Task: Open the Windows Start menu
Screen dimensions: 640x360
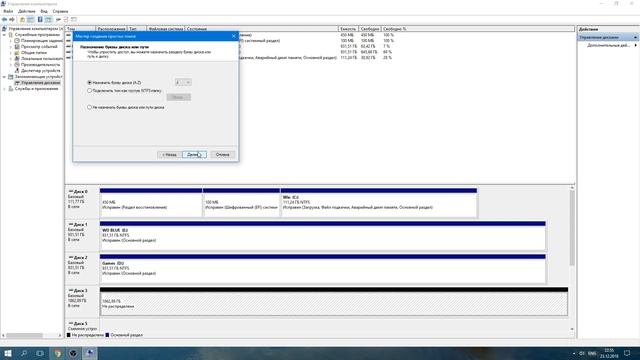Action: 8,353
